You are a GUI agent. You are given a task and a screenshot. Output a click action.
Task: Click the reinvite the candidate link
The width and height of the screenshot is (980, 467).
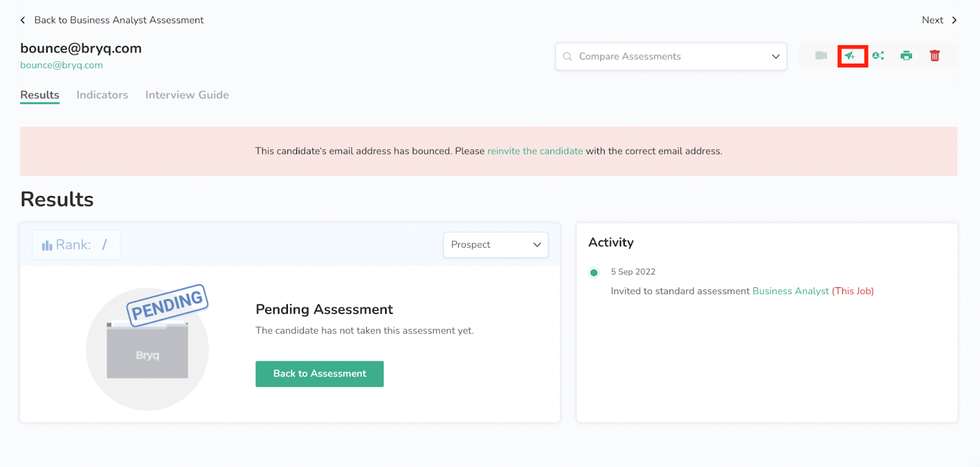(x=535, y=151)
